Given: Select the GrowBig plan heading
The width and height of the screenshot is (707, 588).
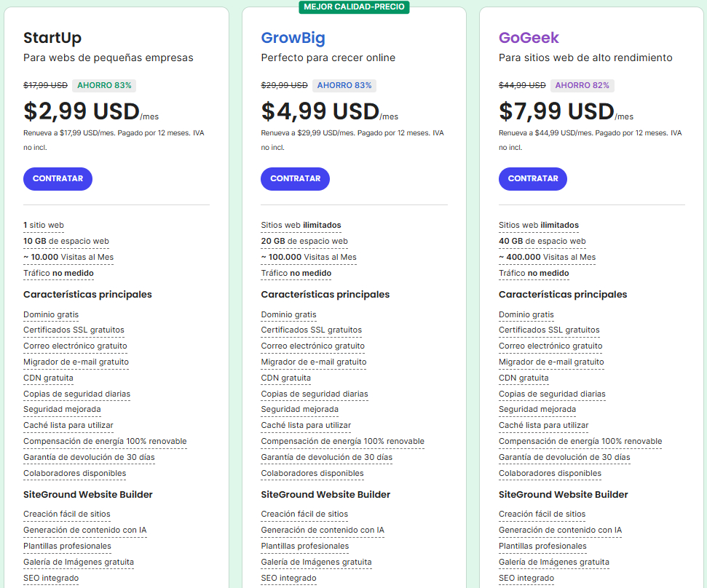Looking at the screenshot, I should pos(293,38).
